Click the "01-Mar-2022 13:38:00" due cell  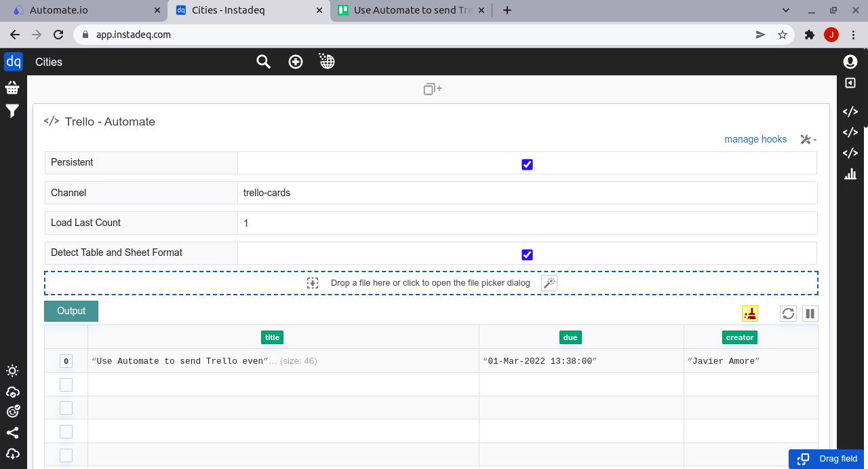(x=581, y=361)
